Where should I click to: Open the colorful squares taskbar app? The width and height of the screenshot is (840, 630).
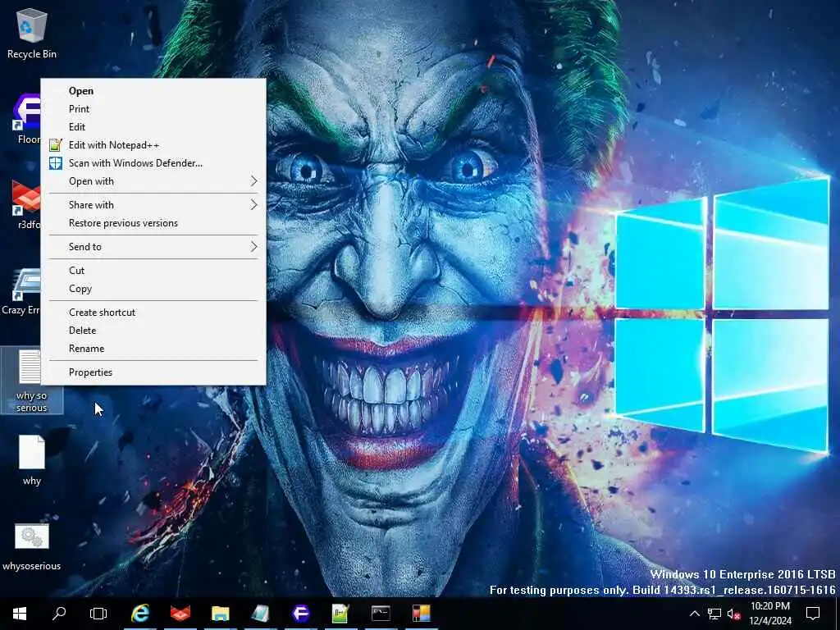(x=421, y=614)
